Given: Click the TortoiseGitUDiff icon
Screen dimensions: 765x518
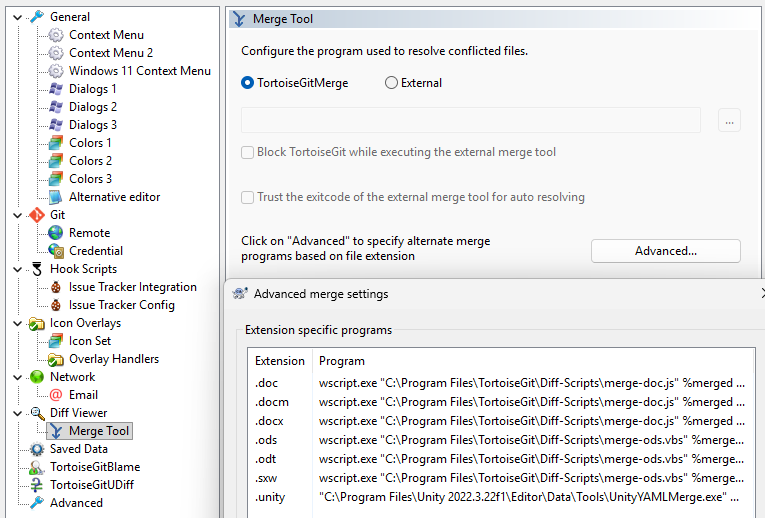Looking at the screenshot, I should pyautogui.click(x=37, y=485).
